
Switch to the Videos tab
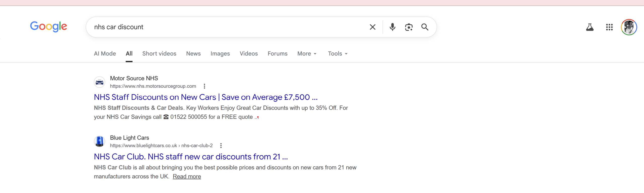pos(249,54)
